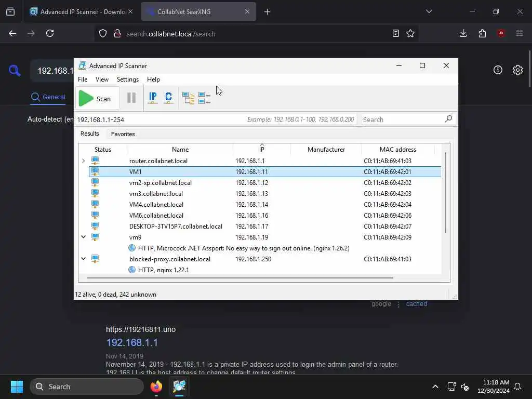
Task: Sort by IP column header
Action: pos(262,149)
